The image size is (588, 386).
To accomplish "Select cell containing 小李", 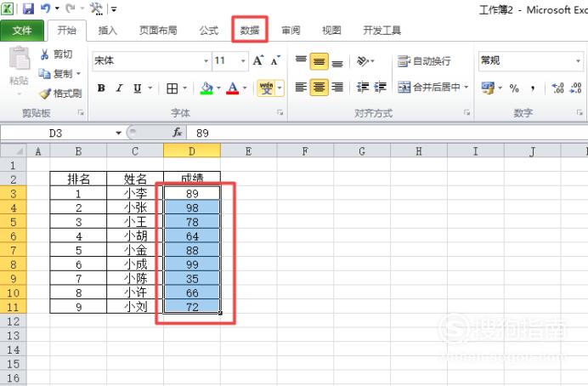I will (x=135, y=194).
